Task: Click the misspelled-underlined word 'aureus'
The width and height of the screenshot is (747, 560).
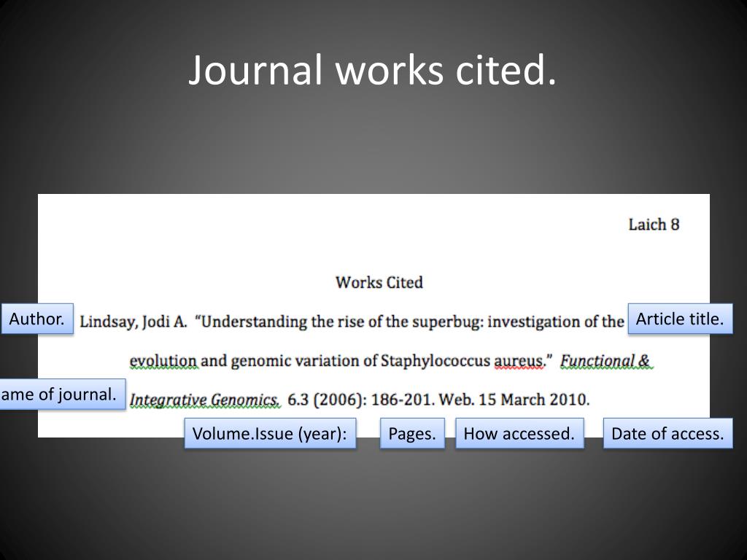Action: click(519, 361)
